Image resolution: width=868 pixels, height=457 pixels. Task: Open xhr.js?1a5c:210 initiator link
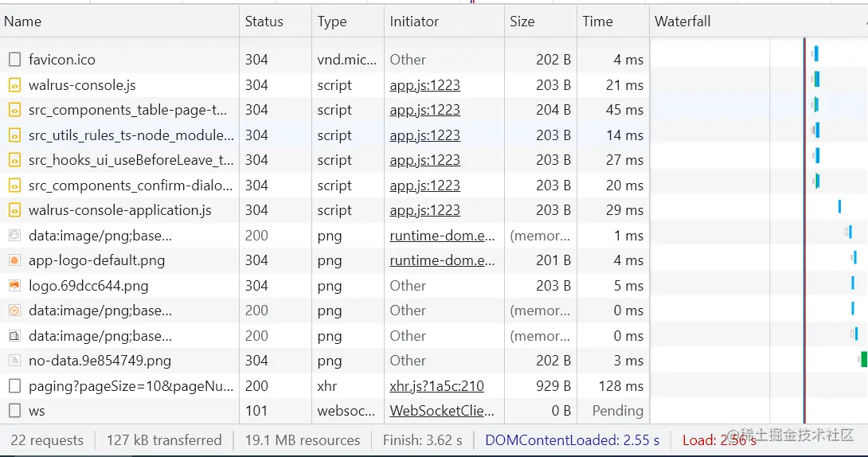pos(436,385)
